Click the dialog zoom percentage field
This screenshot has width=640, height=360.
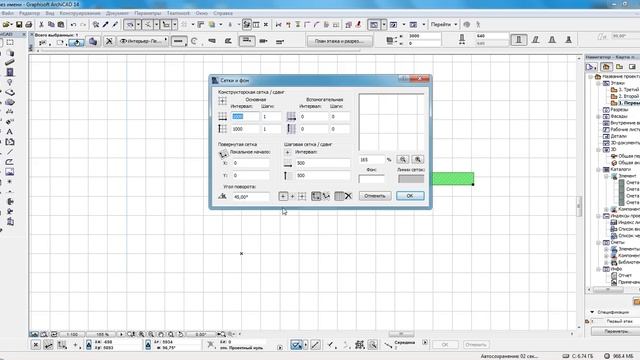(x=372, y=160)
